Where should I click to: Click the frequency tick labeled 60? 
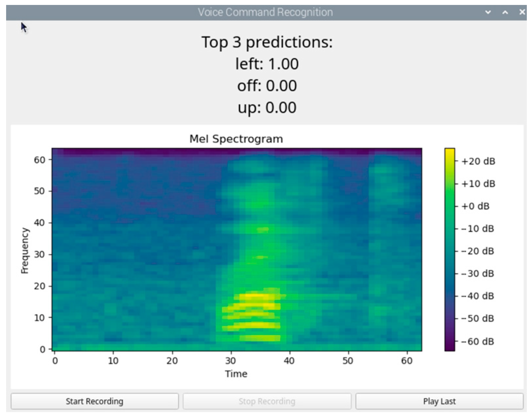tap(39, 160)
